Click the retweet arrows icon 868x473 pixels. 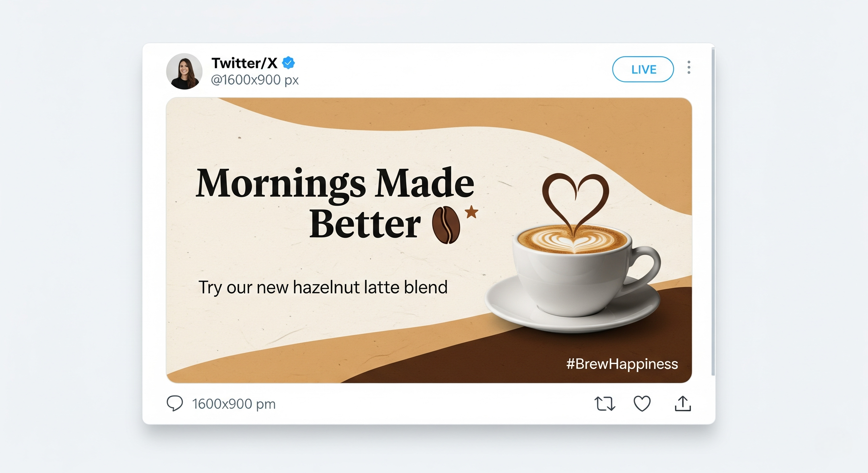(x=605, y=404)
